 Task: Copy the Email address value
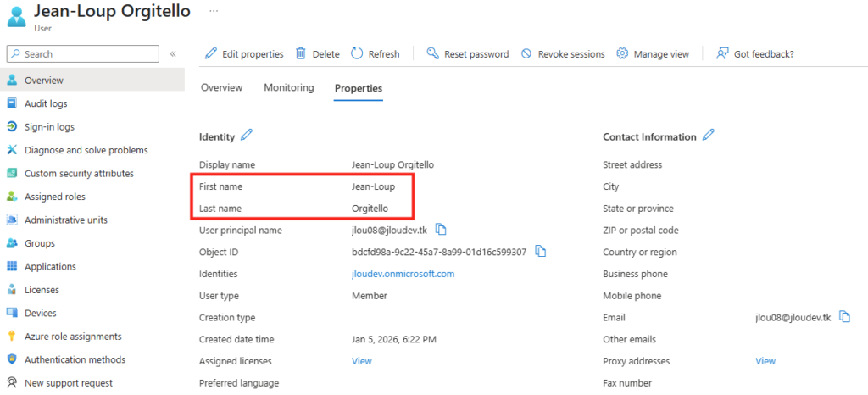(844, 317)
